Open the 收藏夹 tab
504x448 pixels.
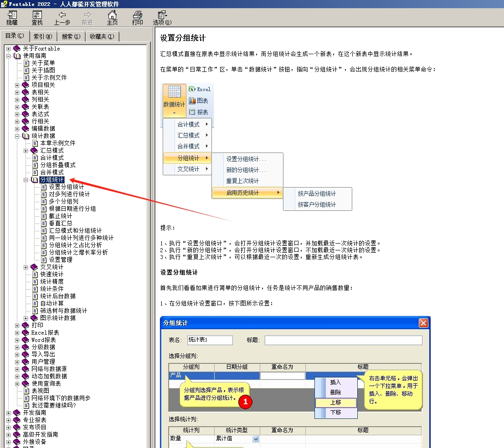tap(102, 36)
